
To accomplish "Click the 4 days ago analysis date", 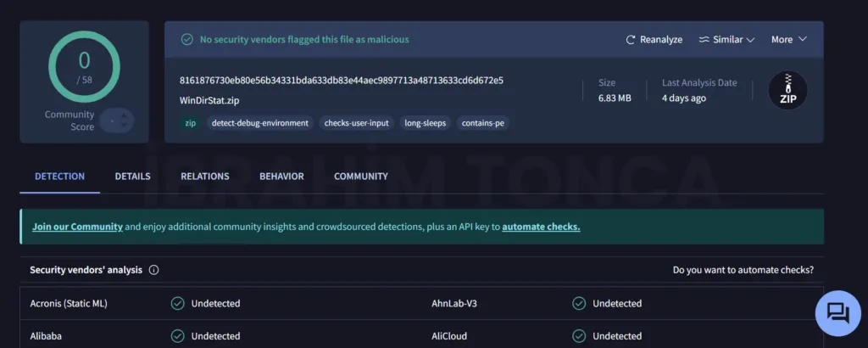I will click(x=684, y=98).
